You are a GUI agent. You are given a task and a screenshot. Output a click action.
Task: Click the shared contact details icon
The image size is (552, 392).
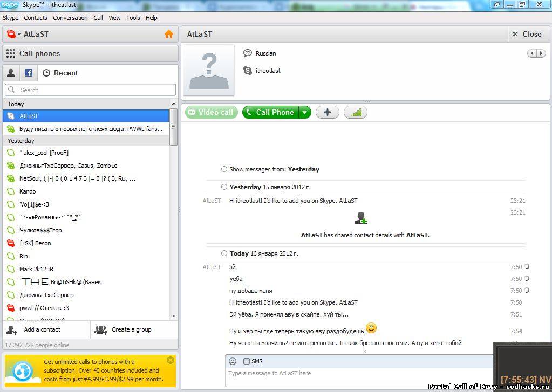360,218
